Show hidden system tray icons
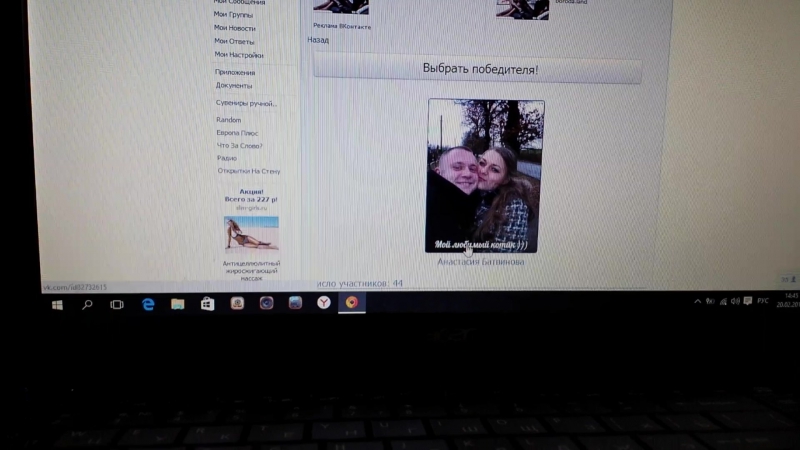Viewport: 800px width, 450px height. (x=697, y=302)
